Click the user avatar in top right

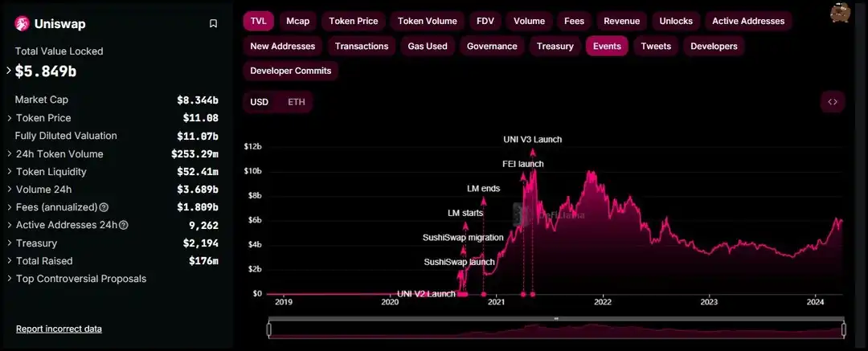(x=840, y=13)
